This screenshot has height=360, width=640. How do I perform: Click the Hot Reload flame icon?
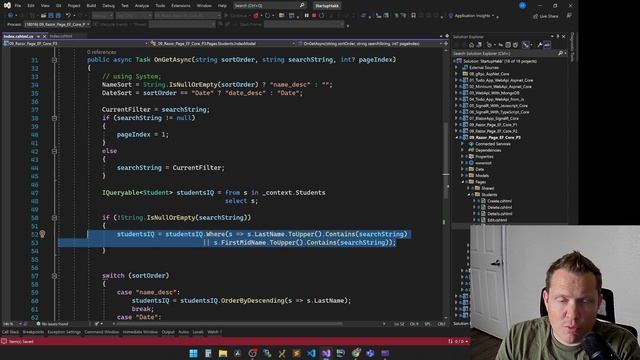click(256, 16)
